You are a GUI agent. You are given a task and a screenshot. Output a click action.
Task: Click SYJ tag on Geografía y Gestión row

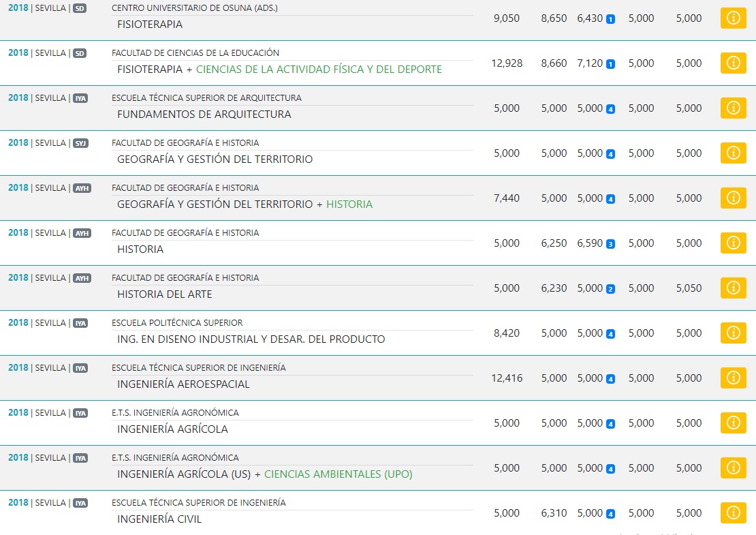tap(80, 143)
